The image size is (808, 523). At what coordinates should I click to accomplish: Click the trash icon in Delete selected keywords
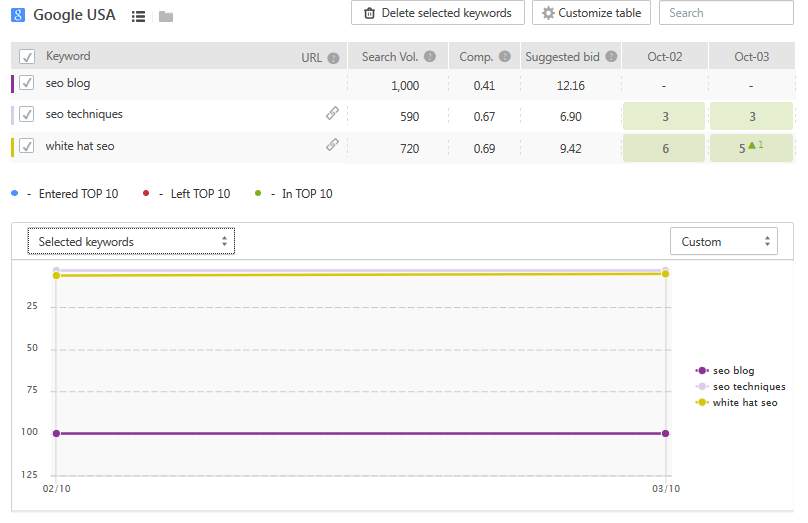pos(369,13)
